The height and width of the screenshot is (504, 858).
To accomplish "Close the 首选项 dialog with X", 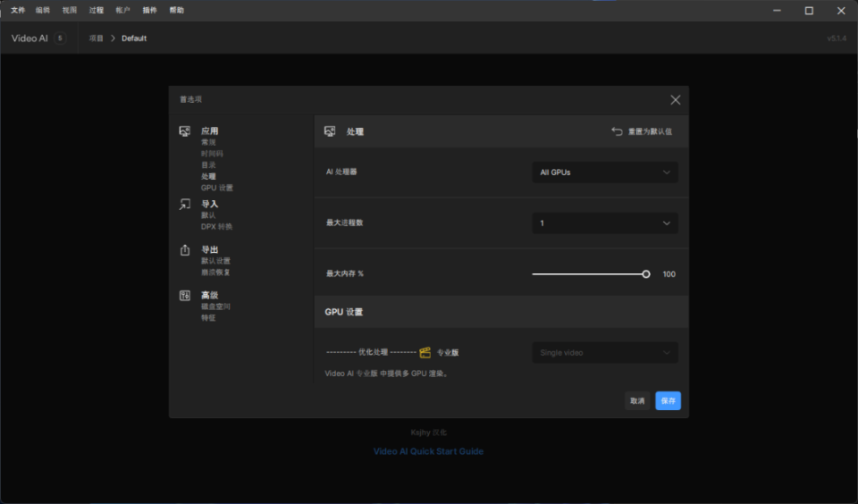I will (676, 99).
